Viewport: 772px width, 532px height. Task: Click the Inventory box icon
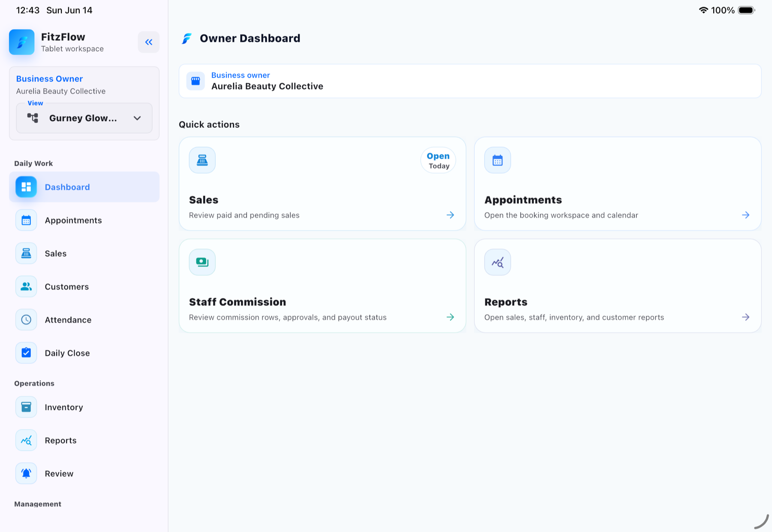[x=26, y=407]
